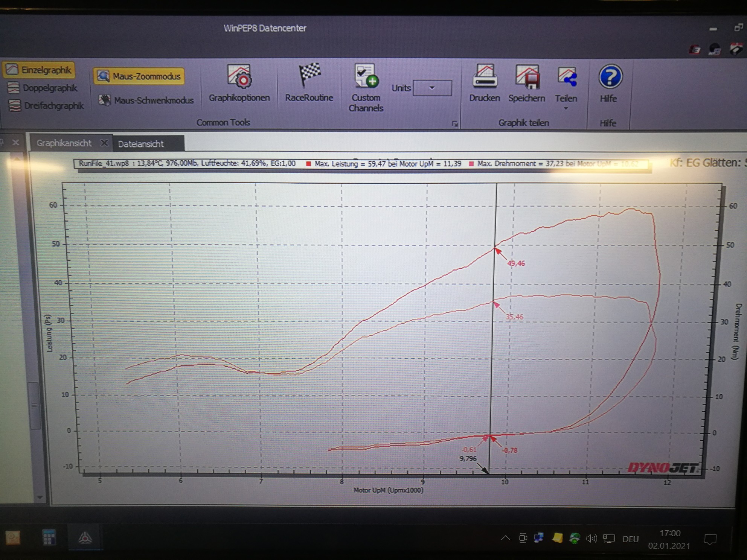Switch to the Dateiansicht tab

click(x=141, y=144)
